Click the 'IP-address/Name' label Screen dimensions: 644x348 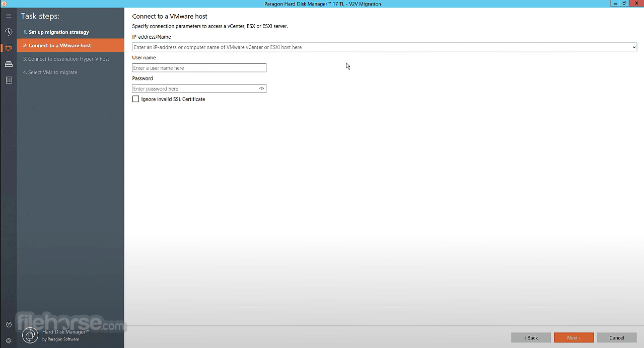coord(152,37)
